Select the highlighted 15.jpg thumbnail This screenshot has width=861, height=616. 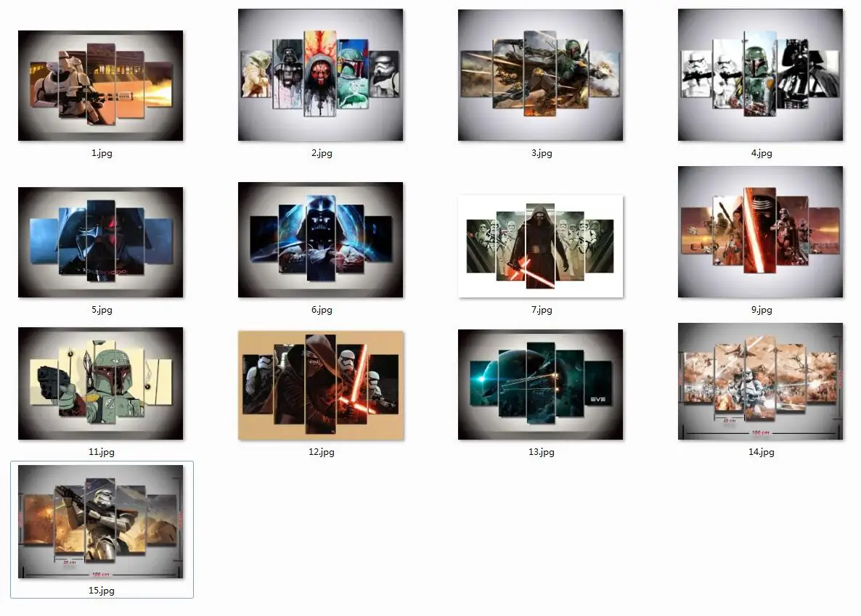click(x=100, y=522)
